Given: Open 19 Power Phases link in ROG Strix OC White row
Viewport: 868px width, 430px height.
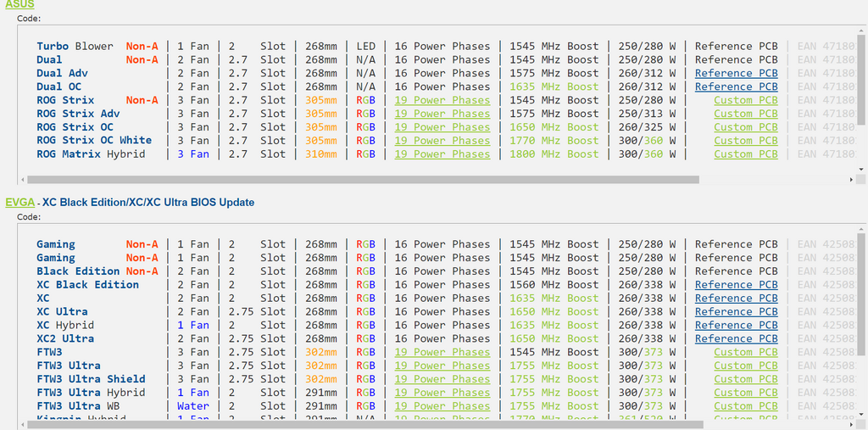Looking at the screenshot, I should (442, 141).
